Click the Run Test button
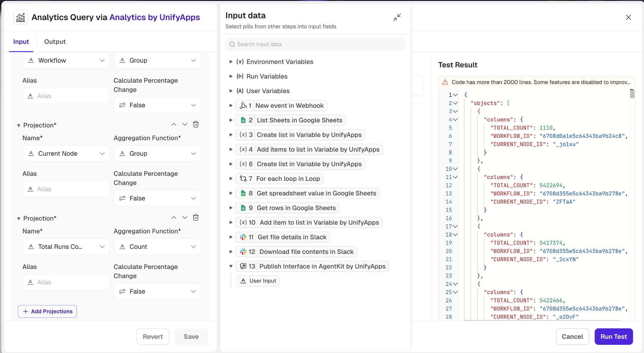 613,337
